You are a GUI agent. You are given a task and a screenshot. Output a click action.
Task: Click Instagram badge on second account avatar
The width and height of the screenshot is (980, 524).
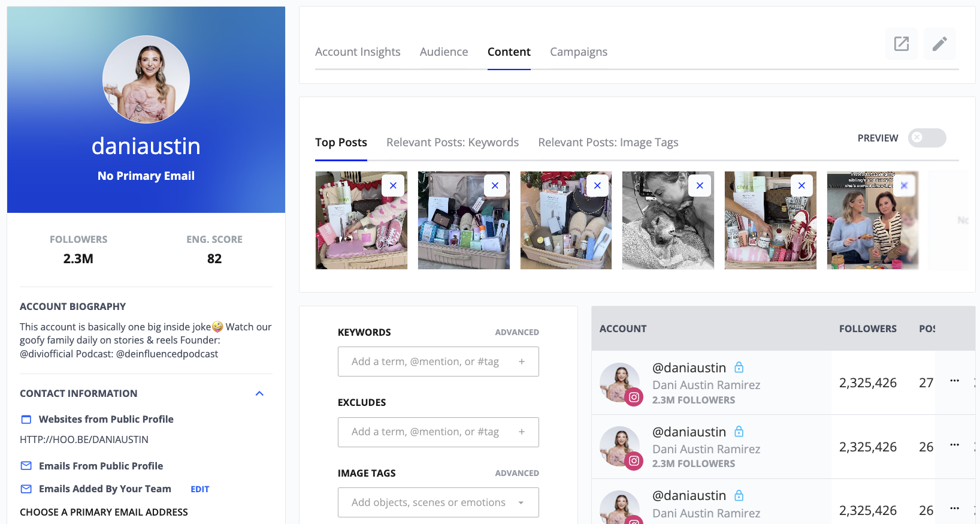coord(634,460)
